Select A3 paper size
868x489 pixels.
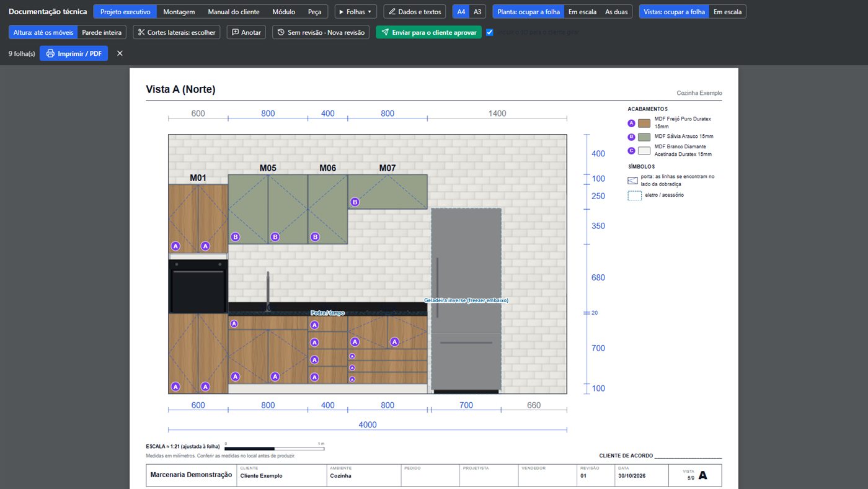[477, 12]
